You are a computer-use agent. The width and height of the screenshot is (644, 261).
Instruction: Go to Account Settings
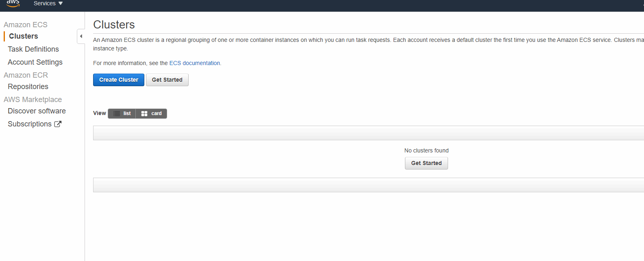35,62
